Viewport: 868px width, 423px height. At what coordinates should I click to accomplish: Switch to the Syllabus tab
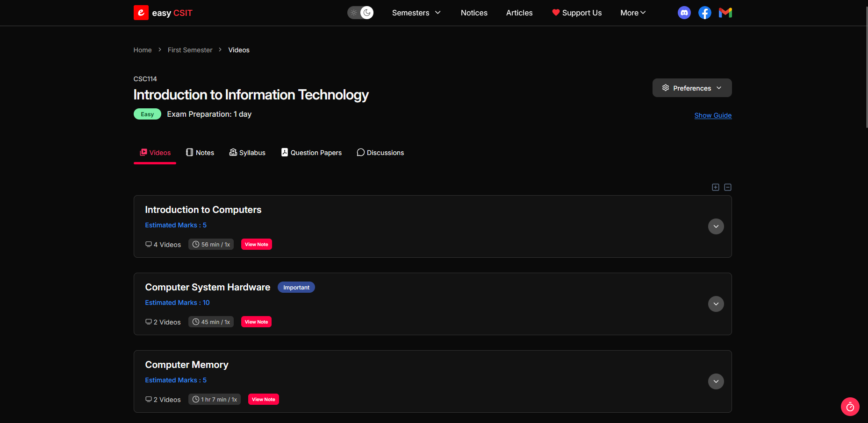[247, 153]
